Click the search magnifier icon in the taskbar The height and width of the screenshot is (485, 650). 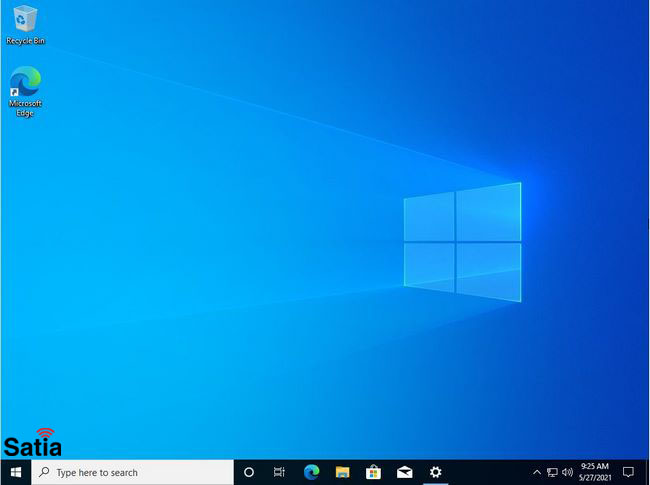(44, 472)
